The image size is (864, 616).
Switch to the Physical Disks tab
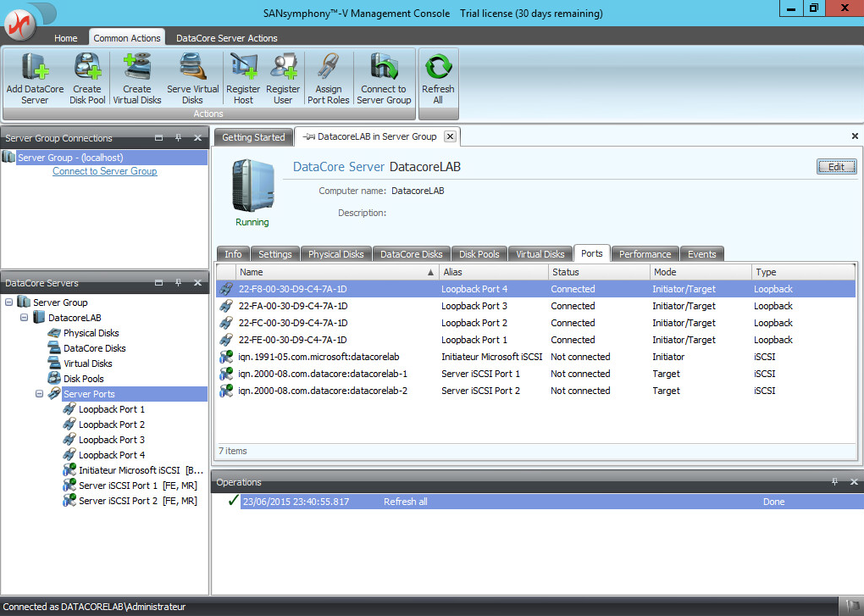[x=335, y=254]
